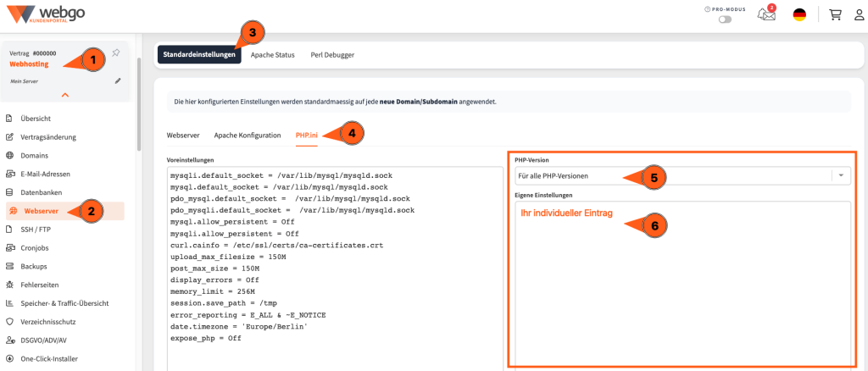Click the Fehlerseiten bug icon
This screenshot has width=868, height=371.
[x=9, y=285]
